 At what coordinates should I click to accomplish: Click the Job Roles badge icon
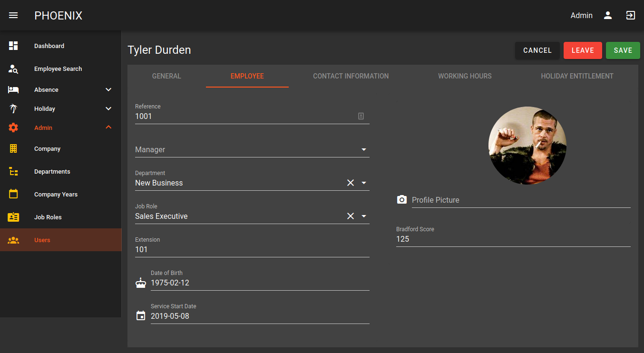point(13,217)
